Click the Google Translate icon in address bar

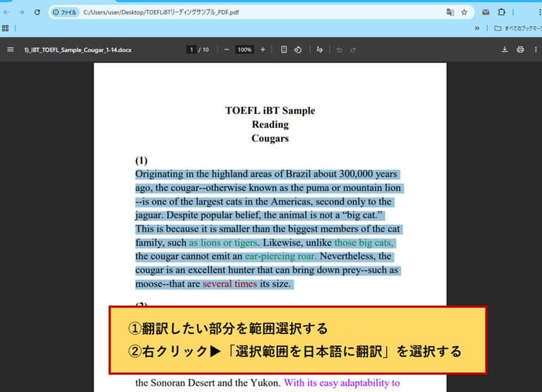pos(449,12)
